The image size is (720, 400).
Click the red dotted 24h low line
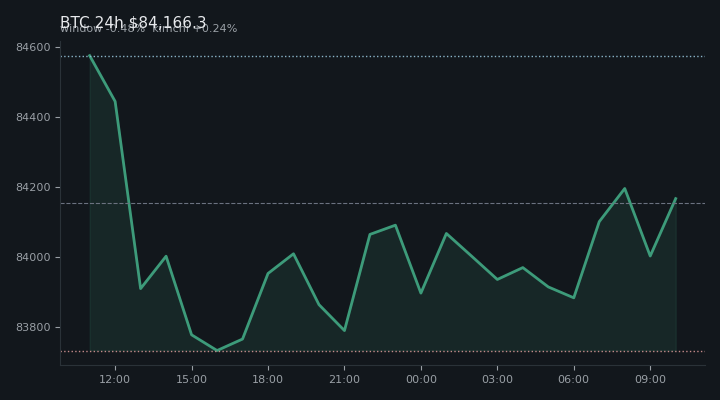383,351
